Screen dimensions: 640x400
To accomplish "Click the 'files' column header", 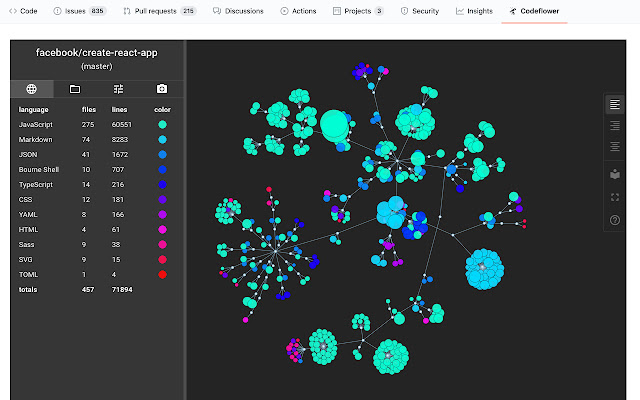I will pos(89,109).
